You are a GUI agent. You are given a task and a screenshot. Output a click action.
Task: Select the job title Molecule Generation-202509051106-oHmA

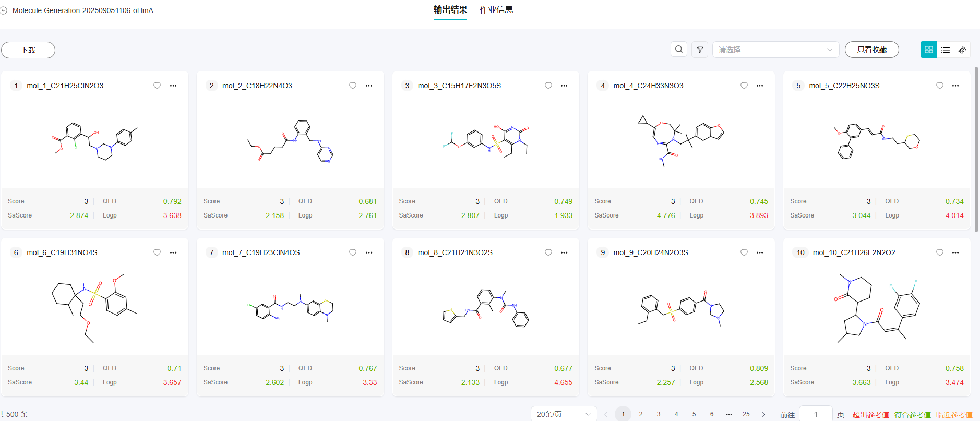pyautogui.click(x=83, y=10)
